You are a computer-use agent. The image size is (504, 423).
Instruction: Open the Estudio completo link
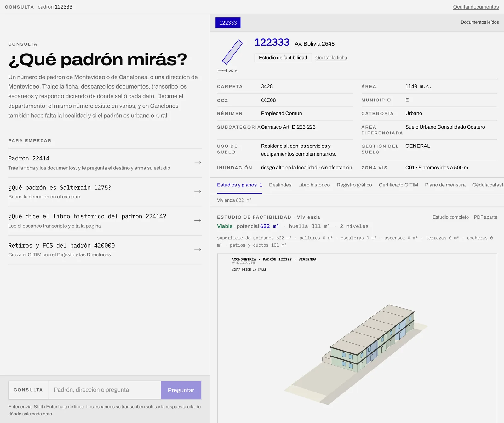click(450, 217)
